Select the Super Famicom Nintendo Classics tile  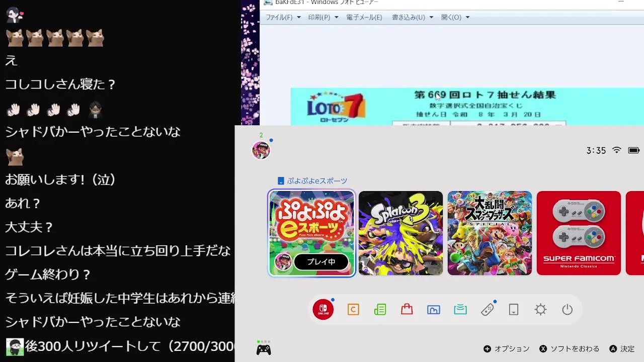coord(579,233)
